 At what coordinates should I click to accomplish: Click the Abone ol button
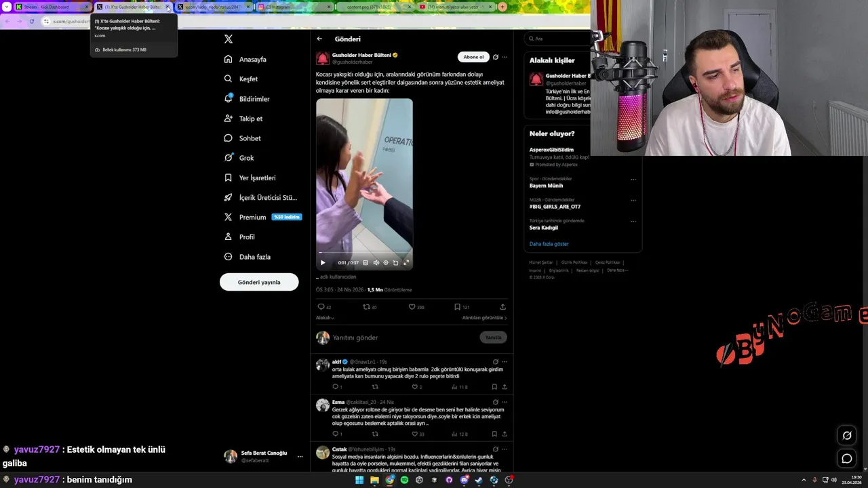473,57
